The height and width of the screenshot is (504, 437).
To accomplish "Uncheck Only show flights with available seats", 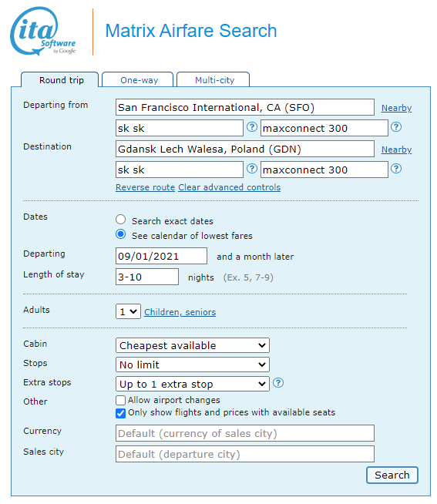I will coord(120,413).
